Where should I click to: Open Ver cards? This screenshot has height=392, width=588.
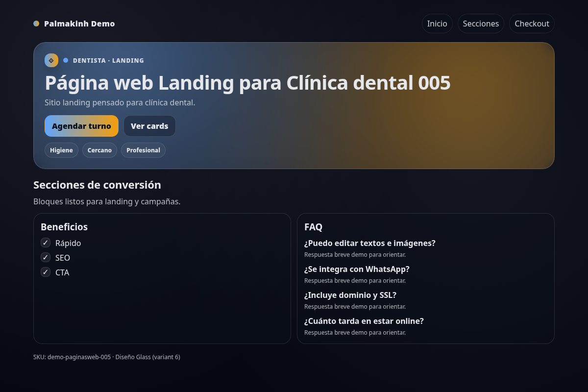(x=149, y=126)
